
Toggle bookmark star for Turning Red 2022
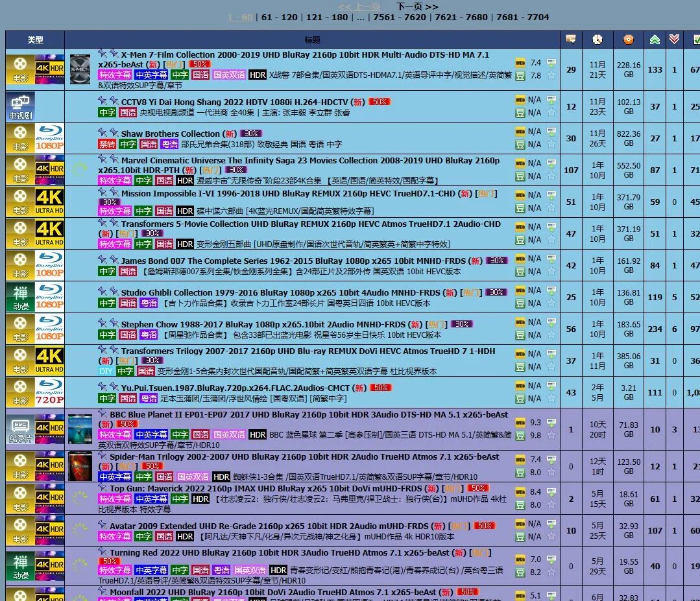551,572
